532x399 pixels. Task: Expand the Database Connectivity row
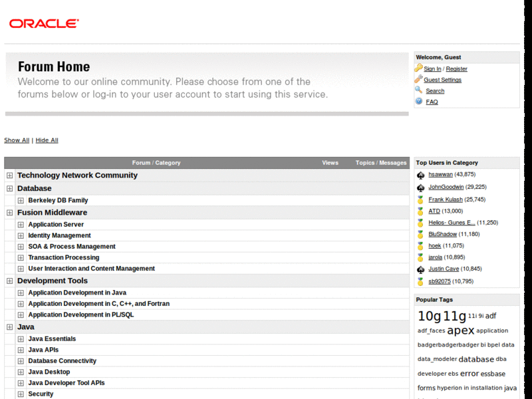tap(21, 361)
